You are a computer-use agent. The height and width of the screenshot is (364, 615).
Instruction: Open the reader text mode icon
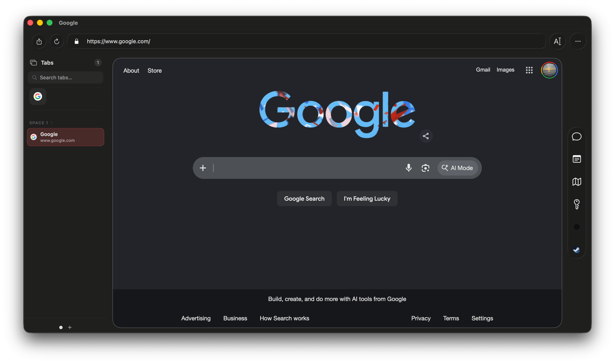coord(557,41)
